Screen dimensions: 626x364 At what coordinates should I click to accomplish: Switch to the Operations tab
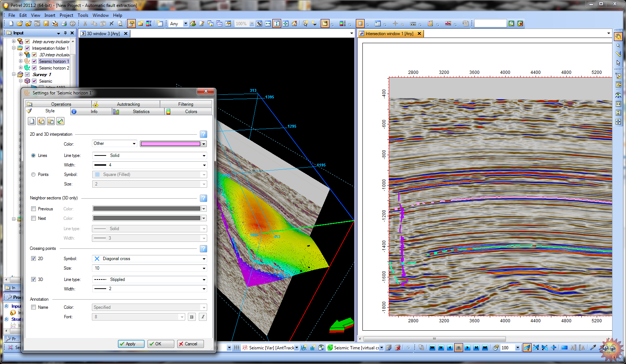pos(58,104)
